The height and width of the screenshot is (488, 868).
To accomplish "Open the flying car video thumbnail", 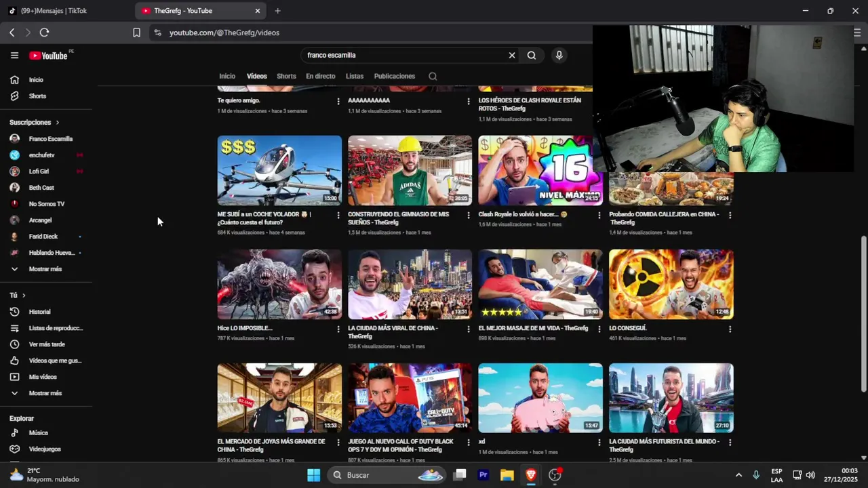I will pos(279,170).
